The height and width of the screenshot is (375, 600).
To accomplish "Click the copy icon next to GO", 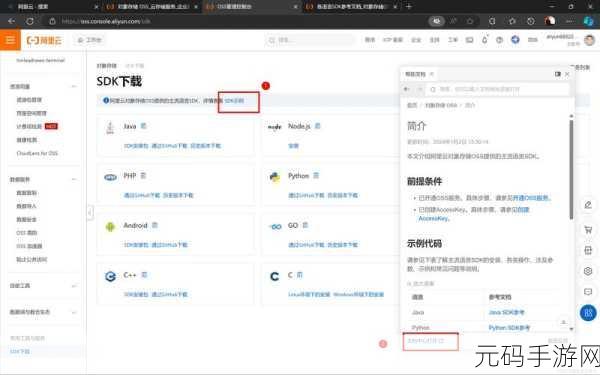I will pos(305,225).
